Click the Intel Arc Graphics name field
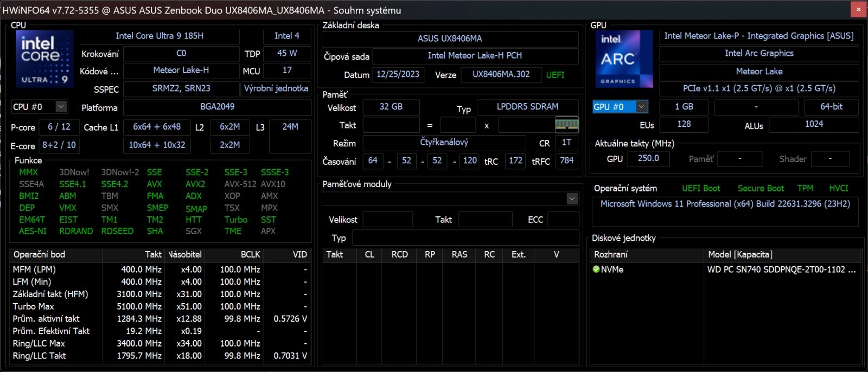 tap(759, 54)
